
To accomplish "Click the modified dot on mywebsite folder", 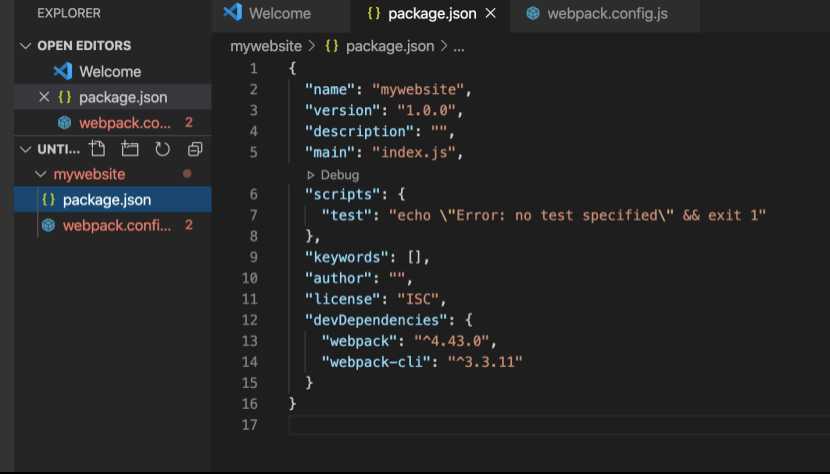I will 187,174.
